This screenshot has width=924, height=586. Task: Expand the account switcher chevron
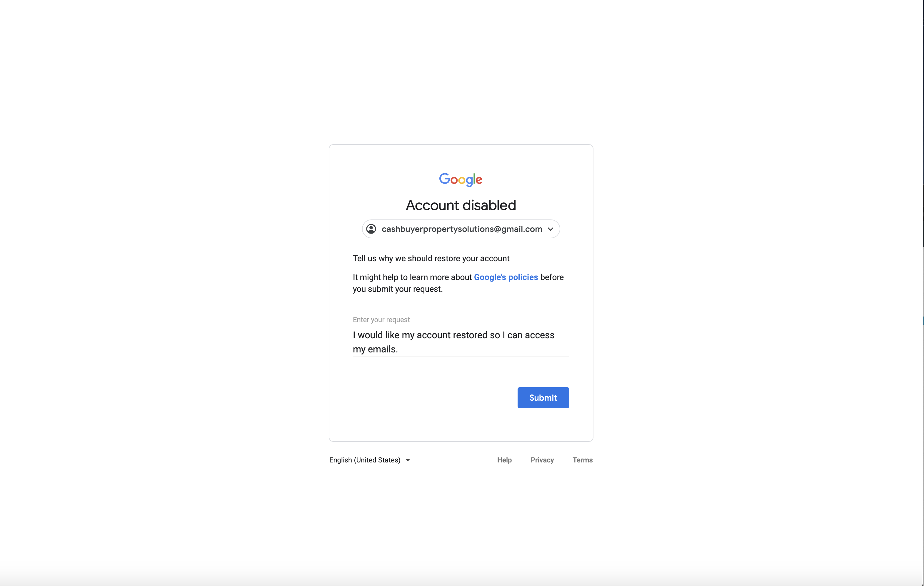[551, 229]
